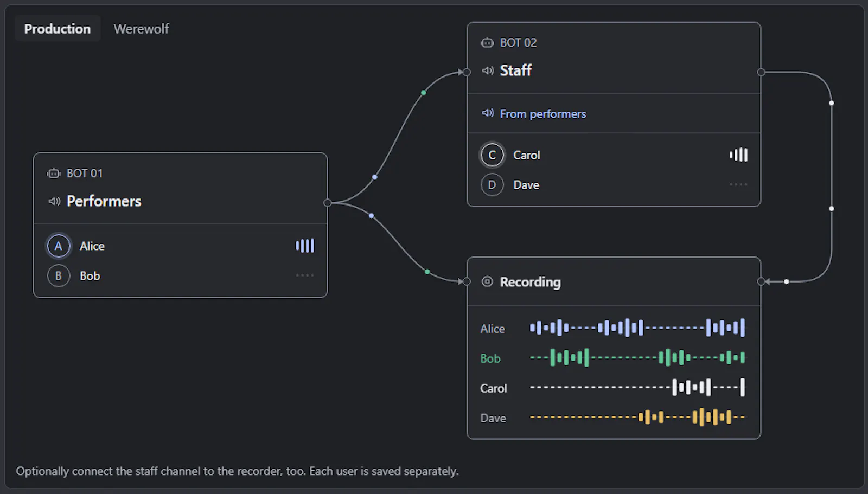Viewport: 868px width, 494px height.
Task: Click Bob's idle voice indicator dots
Action: click(305, 275)
